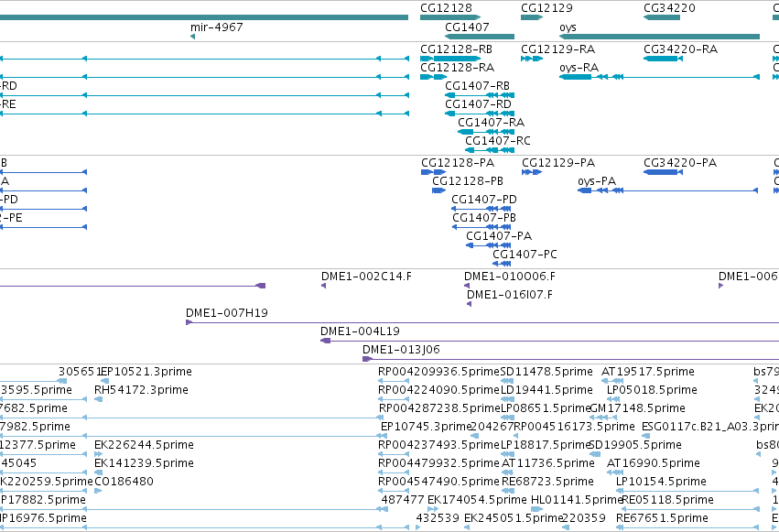The width and height of the screenshot is (779, 532).
Task: Click the DME1-016I07.F clone label
Action: [x=509, y=295]
